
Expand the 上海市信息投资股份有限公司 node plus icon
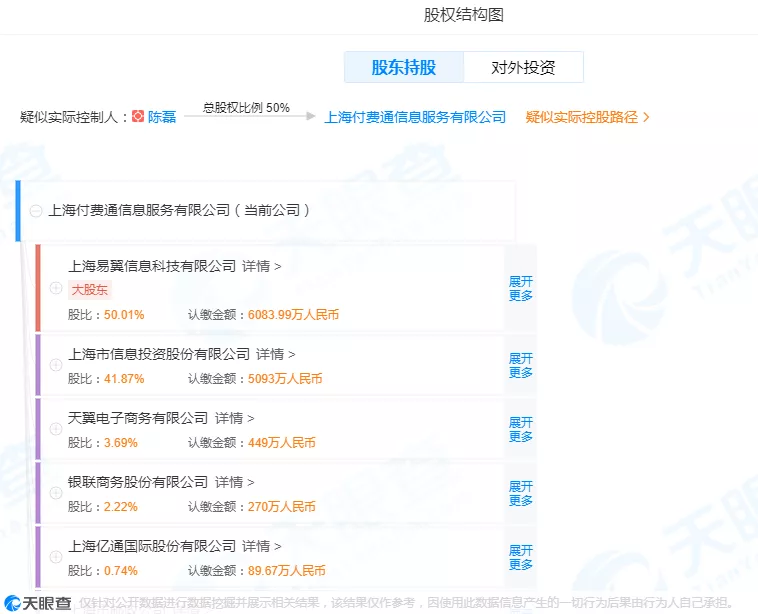click(x=56, y=365)
